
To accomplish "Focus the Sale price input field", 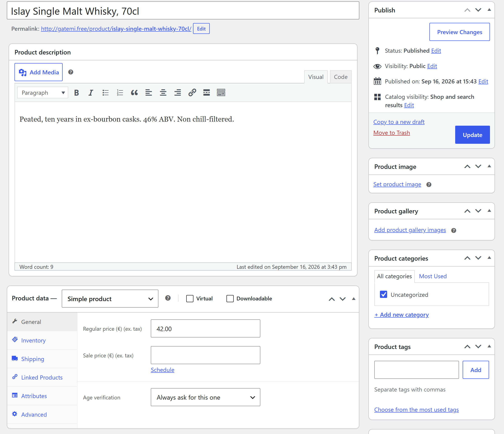I will click(x=205, y=355).
